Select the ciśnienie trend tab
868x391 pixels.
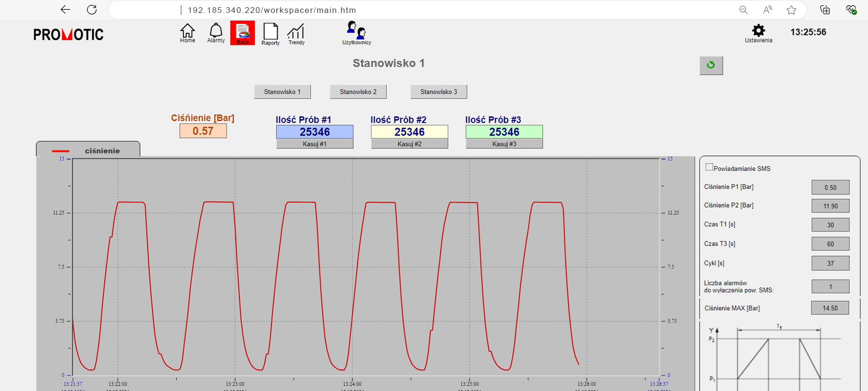click(x=88, y=149)
